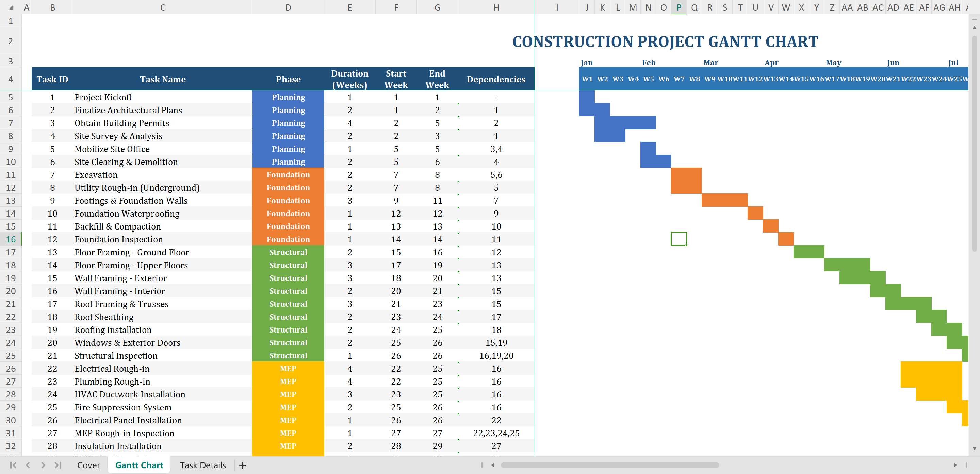Click the vertical scroll down arrow

(974, 448)
